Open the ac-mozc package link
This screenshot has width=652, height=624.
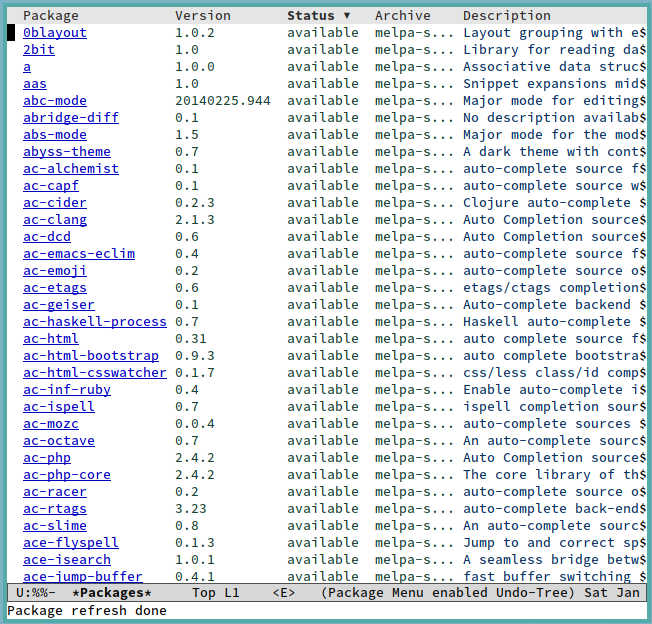51,424
